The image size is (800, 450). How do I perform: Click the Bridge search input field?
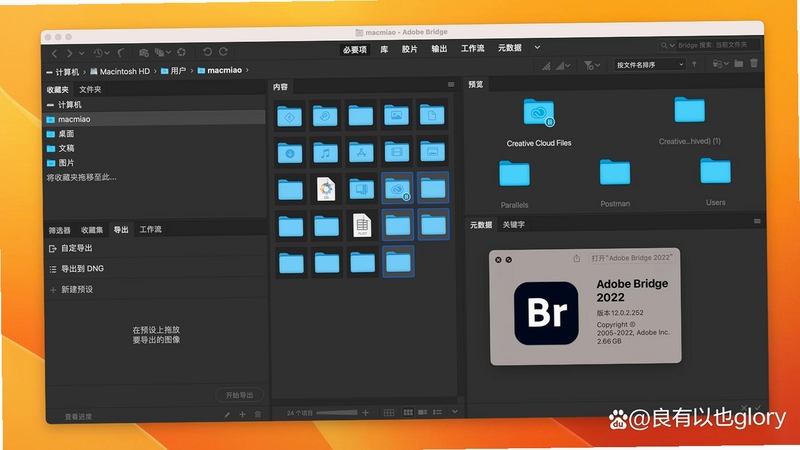[x=718, y=45]
